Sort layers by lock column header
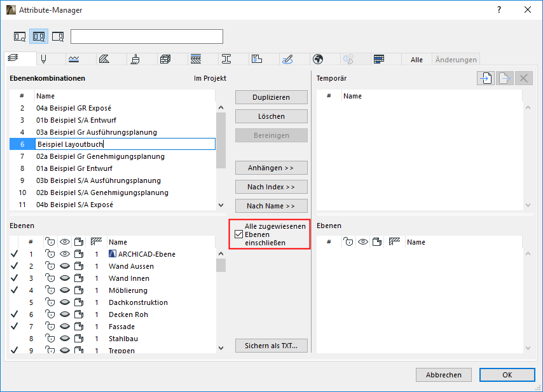This screenshot has height=392, width=543. [50, 242]
